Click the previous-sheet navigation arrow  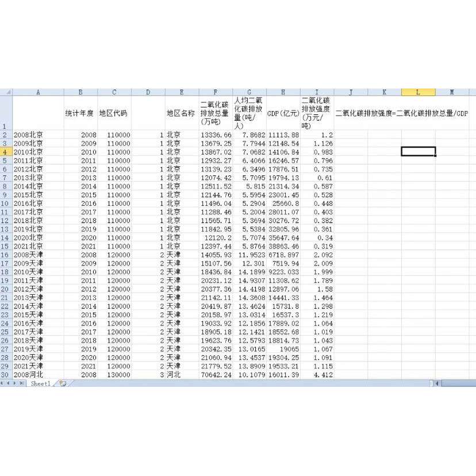pyautogui.click(x=9, y=383)
